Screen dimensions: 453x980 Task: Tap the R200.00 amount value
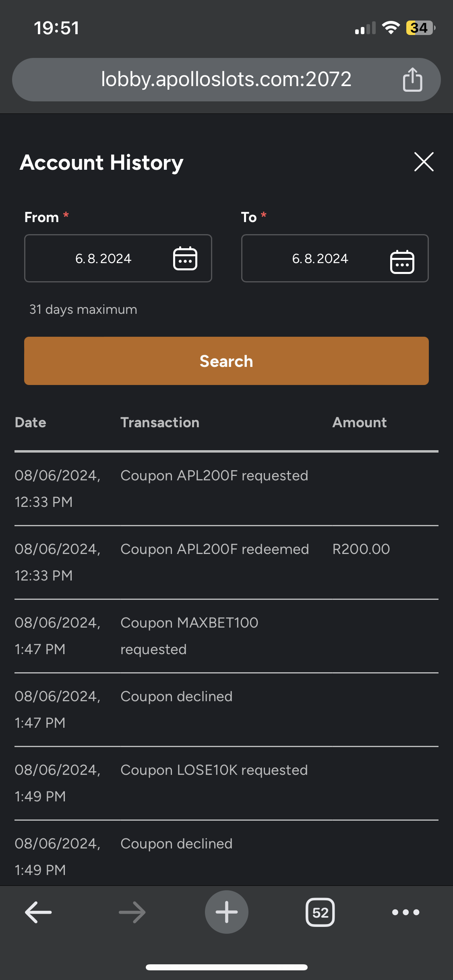[x=361, y=549]
